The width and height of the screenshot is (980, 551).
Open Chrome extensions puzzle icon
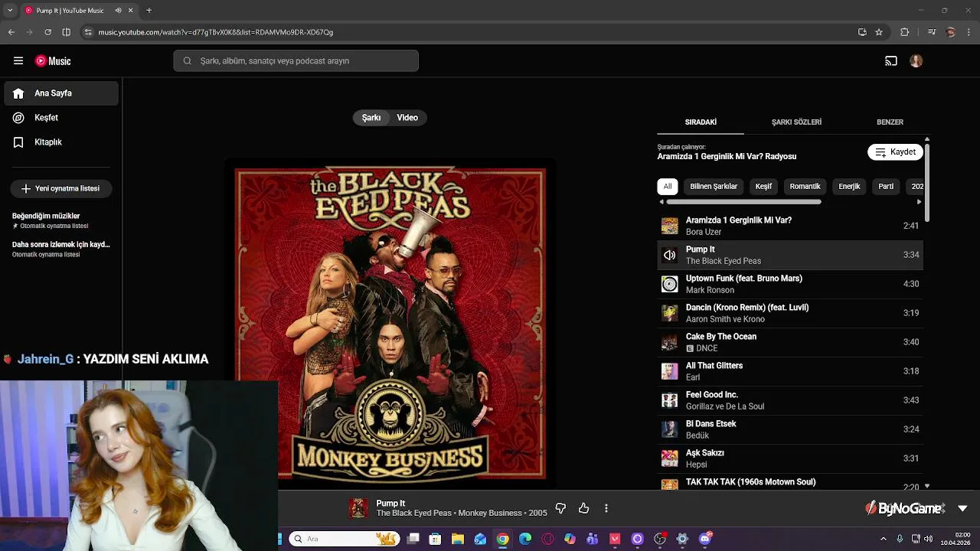click(x=904, y=32)
